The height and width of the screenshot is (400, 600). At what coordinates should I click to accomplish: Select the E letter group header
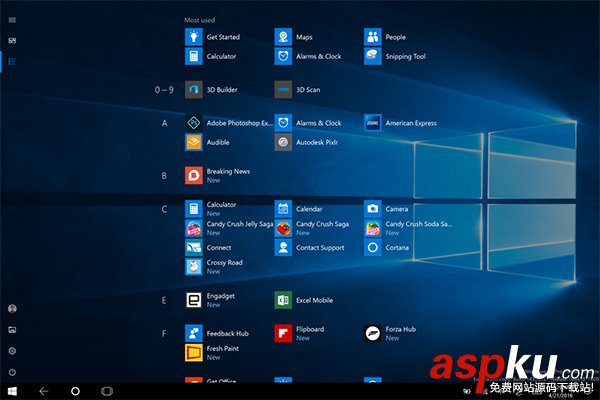[164, 300]
